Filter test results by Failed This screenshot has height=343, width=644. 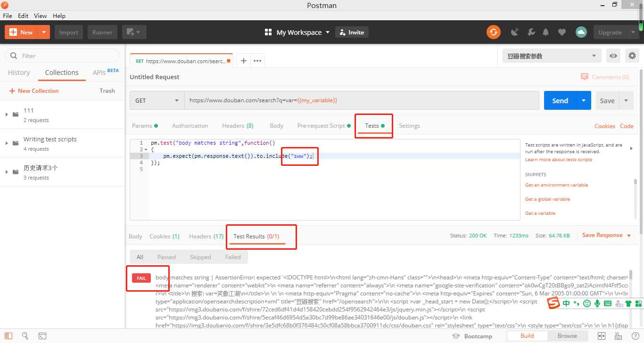pyautogui.click(x=233, y=257)
